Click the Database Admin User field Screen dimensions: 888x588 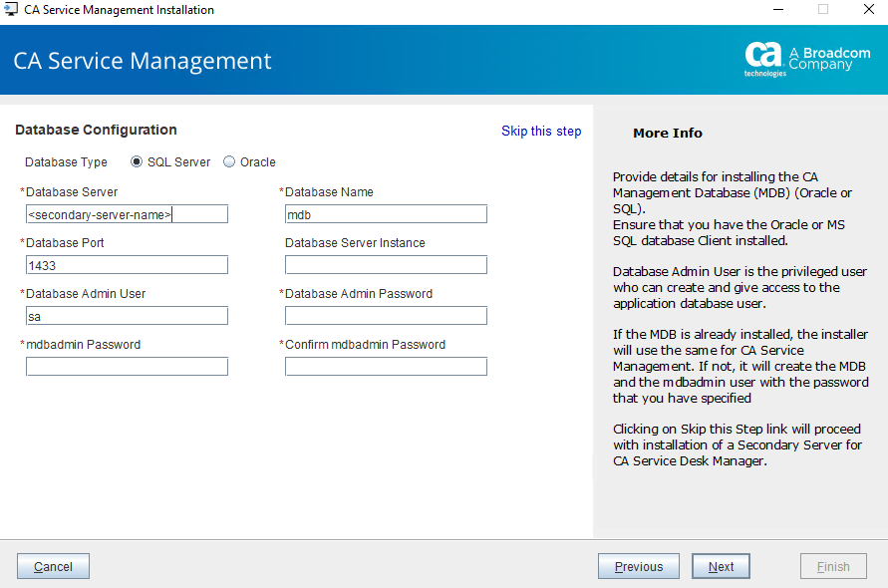click(x=127, y=316)
